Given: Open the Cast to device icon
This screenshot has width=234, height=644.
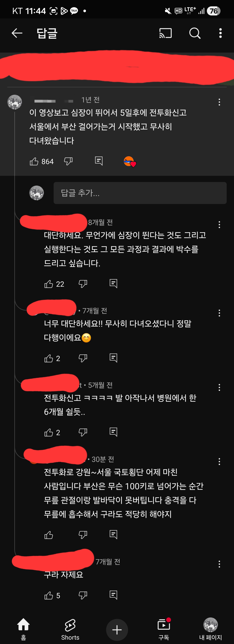Looking at the screenshot, I should 165,33.
